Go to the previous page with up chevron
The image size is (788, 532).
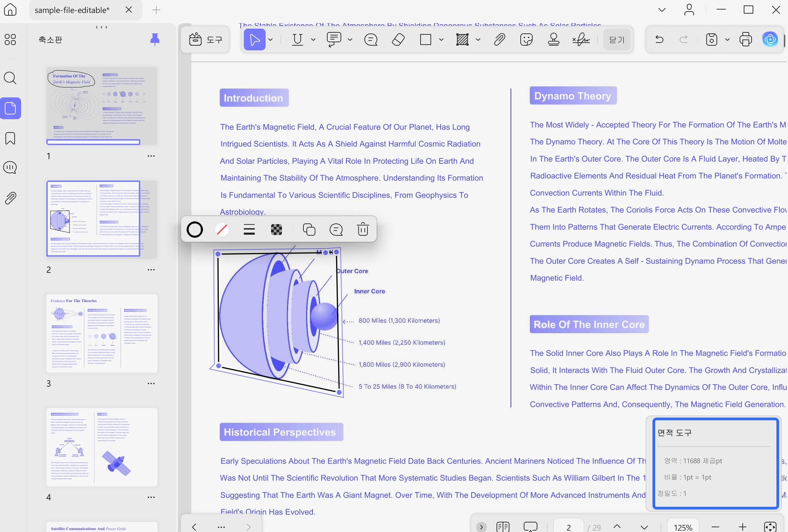click(617, 527)
